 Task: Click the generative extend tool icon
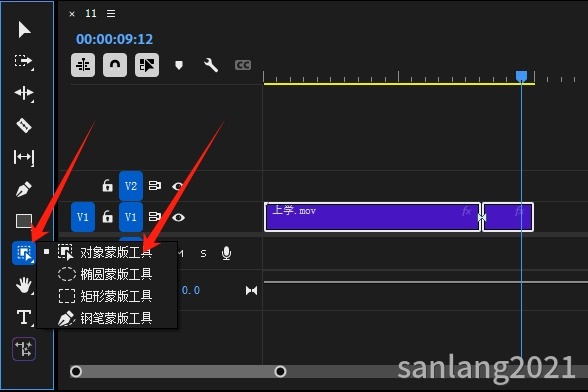[24, 349]
